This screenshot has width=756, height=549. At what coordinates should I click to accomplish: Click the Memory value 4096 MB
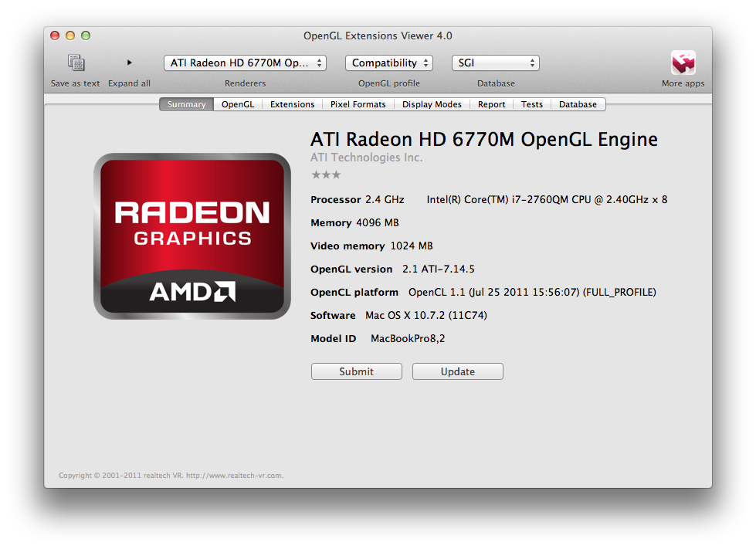tap(378, 222)
